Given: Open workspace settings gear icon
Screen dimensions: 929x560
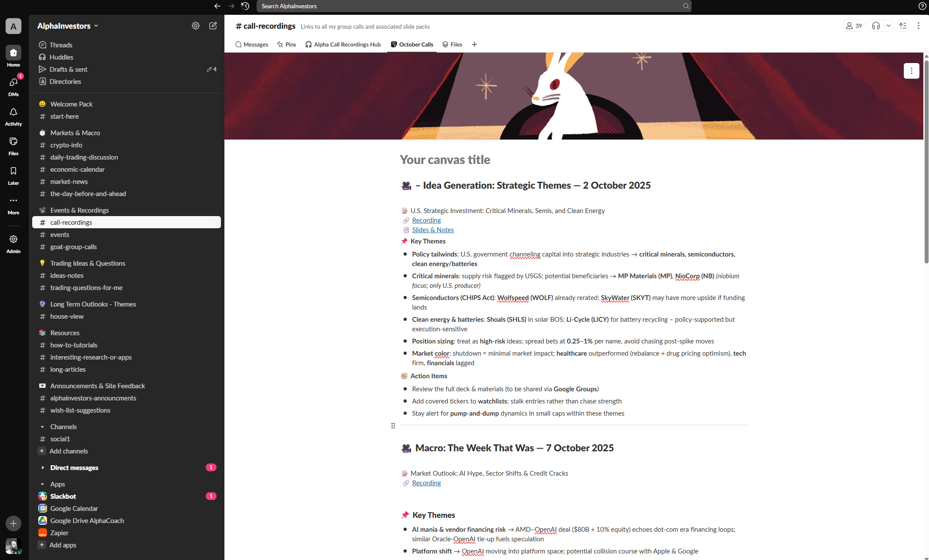Looking at the screenshot, I should (196, 26).
